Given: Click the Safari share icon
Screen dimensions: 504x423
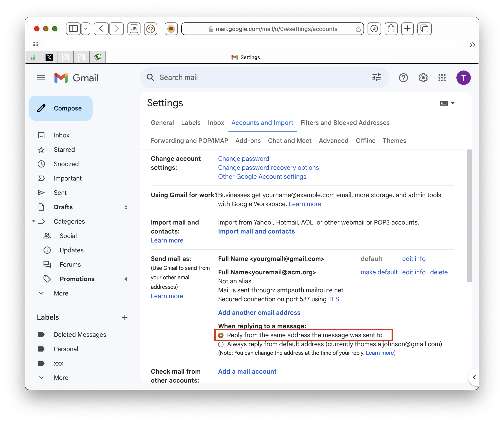Looking at the screenshot, I should [x=391, y=29].
